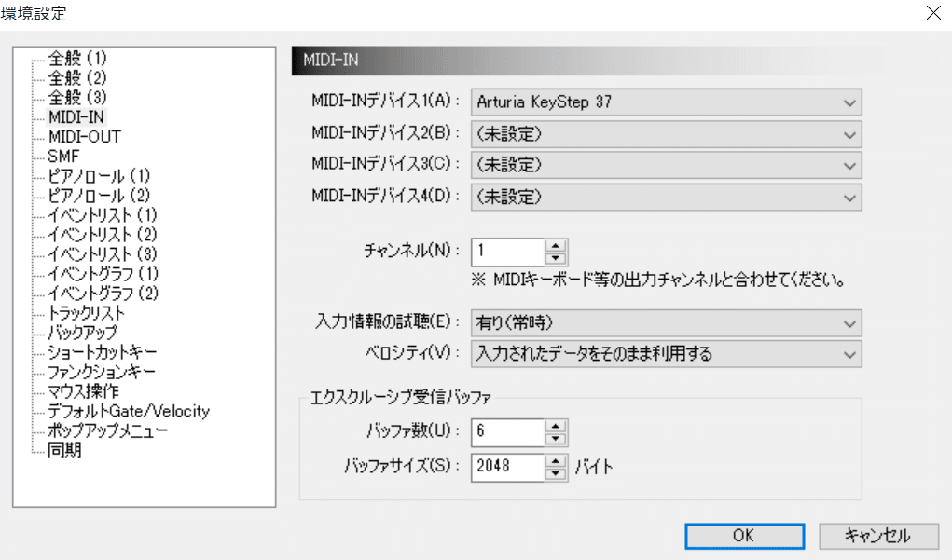Open the ベロシティ(V) dropdown

tap(666, 354)
